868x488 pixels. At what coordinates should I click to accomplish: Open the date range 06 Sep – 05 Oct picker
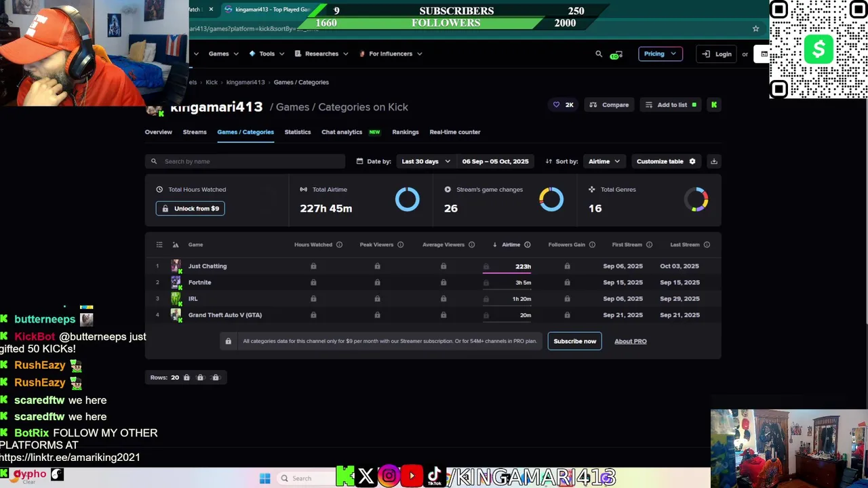point(495,161)
